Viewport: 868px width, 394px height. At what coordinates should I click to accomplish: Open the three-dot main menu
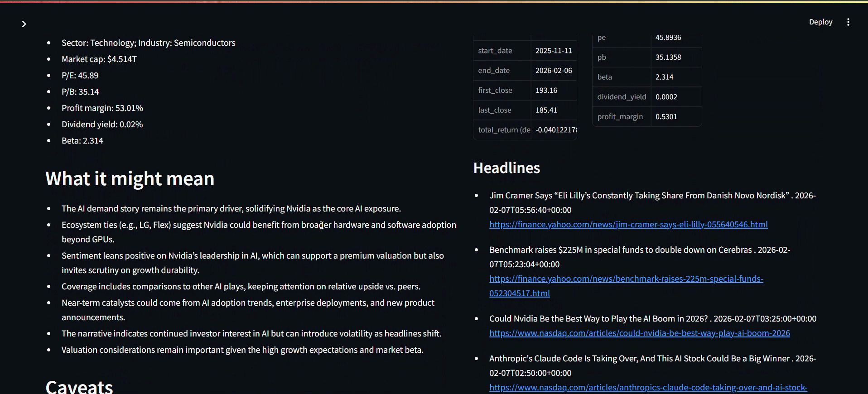pos(848,22)
